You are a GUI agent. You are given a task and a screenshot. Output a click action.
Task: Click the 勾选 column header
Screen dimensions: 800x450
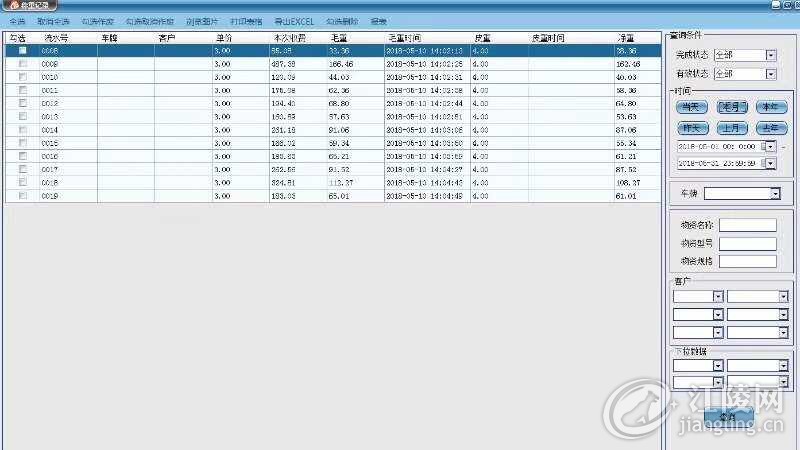(x=17, y=38)
